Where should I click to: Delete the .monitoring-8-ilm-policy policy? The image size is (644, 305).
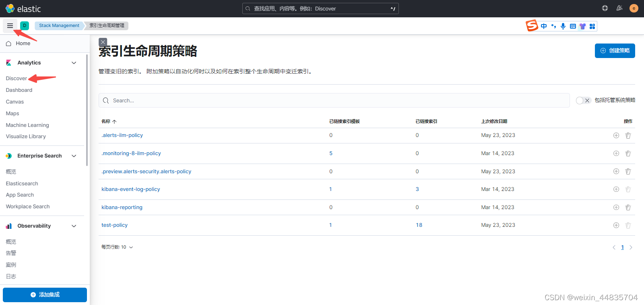coord(628,154)
